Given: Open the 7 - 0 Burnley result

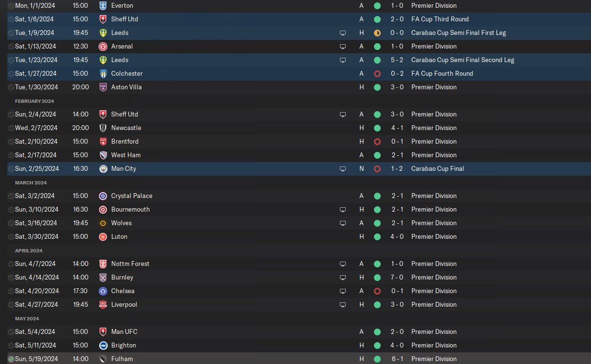Looking at the screenshot, I should 397,278.
